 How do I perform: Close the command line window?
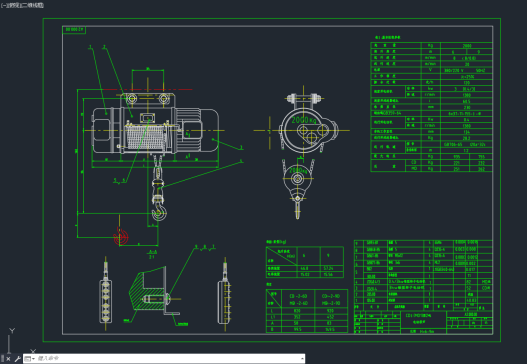(x=8, y=359)
